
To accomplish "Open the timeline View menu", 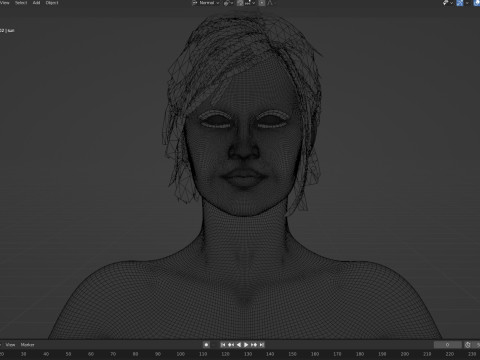I will [x=10, y=345].
